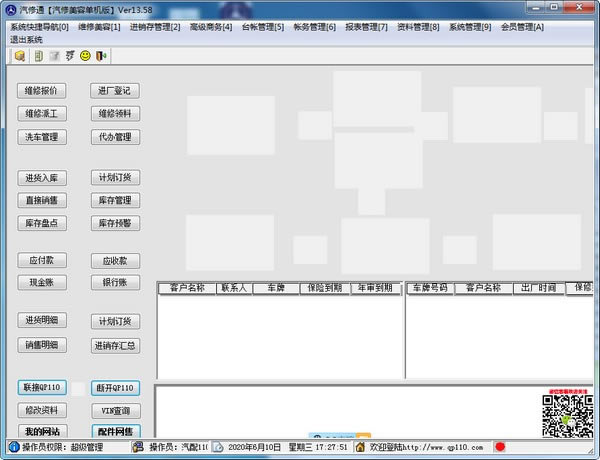Click the 维修派工 button
600x460 pixels.
pyautogui.click(x=42, y=114)
